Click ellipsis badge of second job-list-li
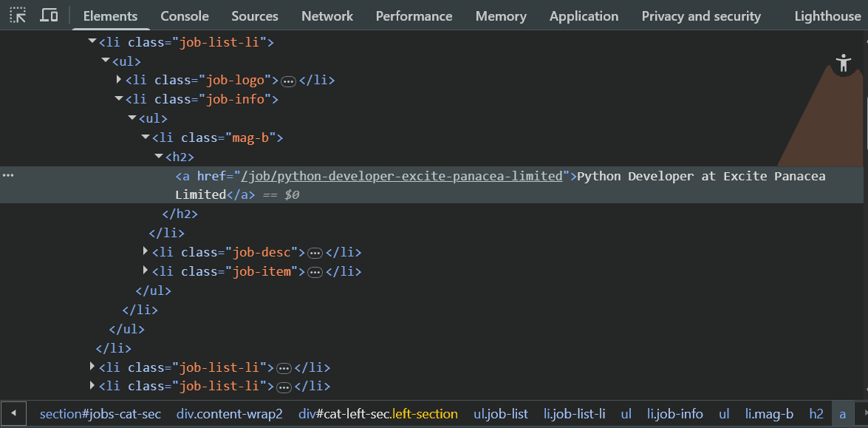 [284, 367]
